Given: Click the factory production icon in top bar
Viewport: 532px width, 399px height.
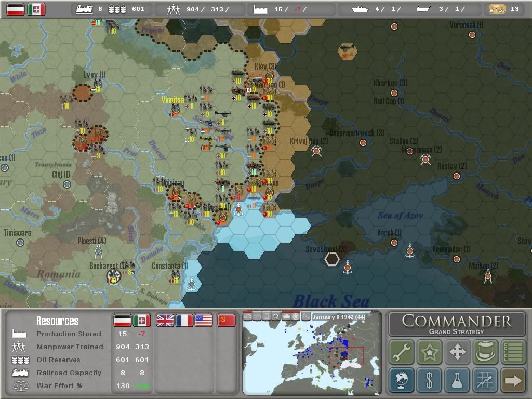Looking at the screenshot, I should (x=260, y=9).
